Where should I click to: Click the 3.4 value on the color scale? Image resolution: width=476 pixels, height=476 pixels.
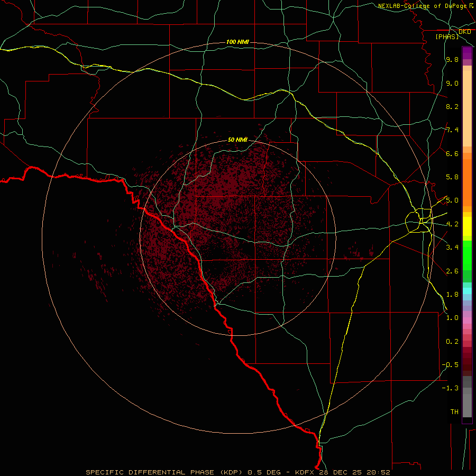(x=452, y=248)
